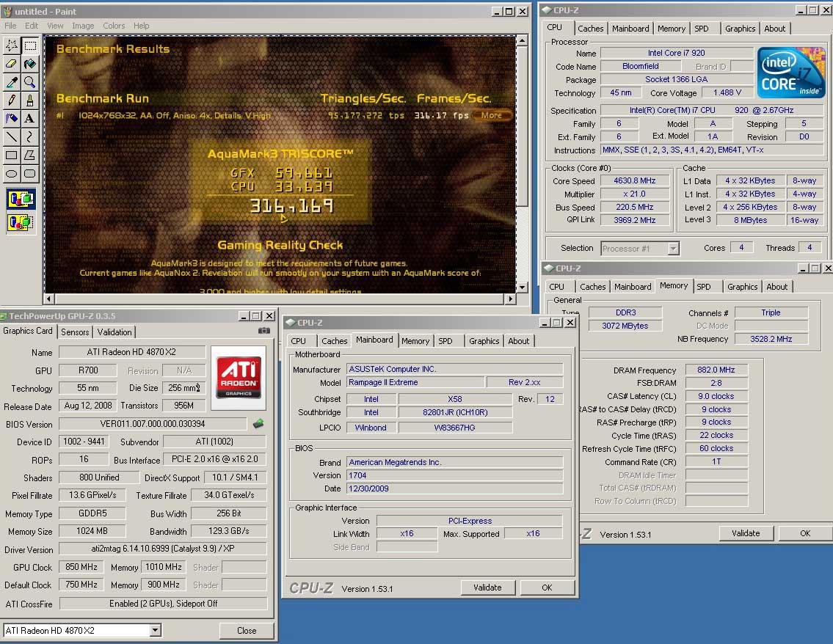Screen dimensions: 833x644
Task: Click the Core Speed value '4630.8 MHz'
Action: (635, 180)
